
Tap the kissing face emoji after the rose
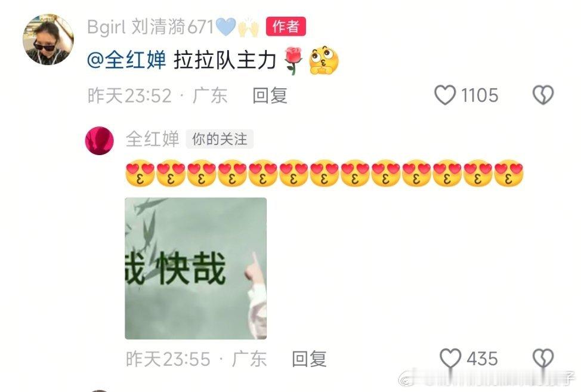click(323, 60)
